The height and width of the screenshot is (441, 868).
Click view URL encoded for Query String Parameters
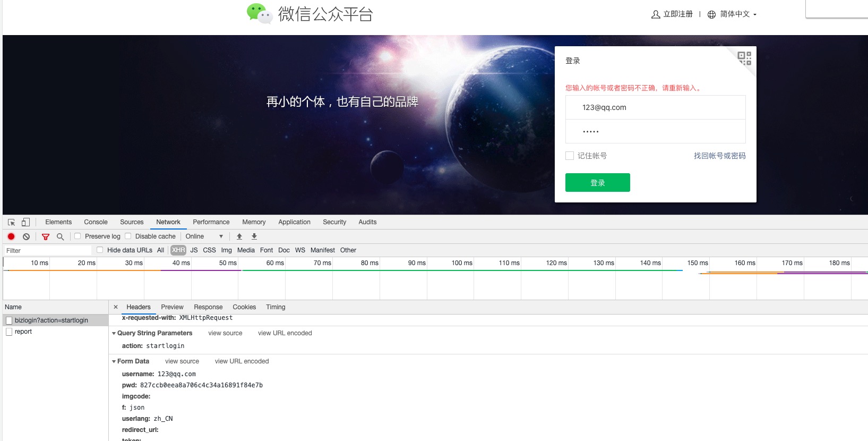(x=285, y=333)
